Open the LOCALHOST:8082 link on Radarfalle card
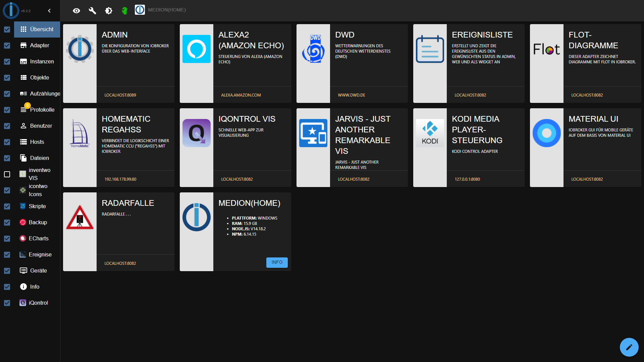The image size is (644, 362). coord(120,263)
